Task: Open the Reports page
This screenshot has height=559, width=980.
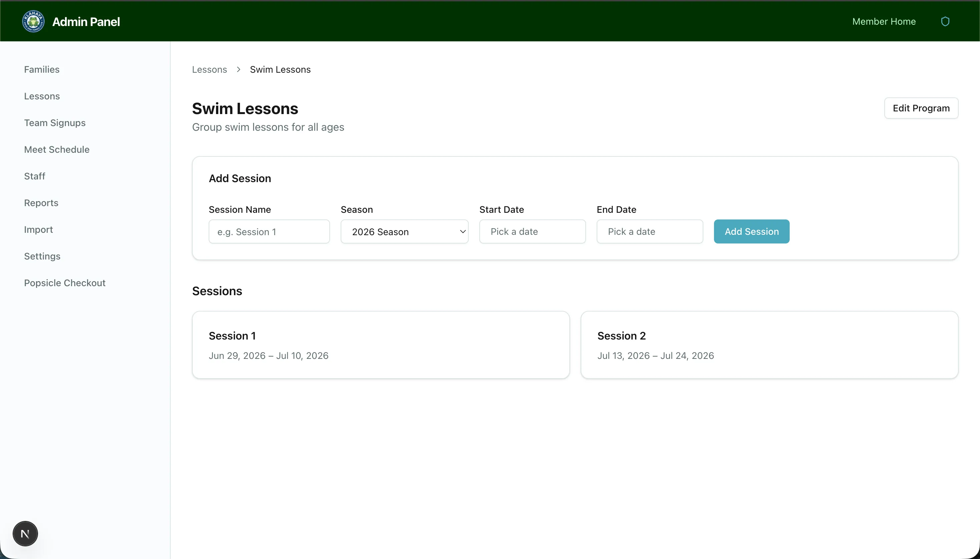Action: tap(41, 203)
